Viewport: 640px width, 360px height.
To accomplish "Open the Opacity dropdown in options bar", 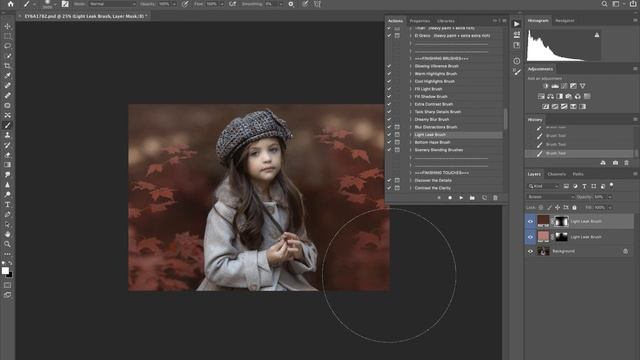I will click(x=174, y=4).
